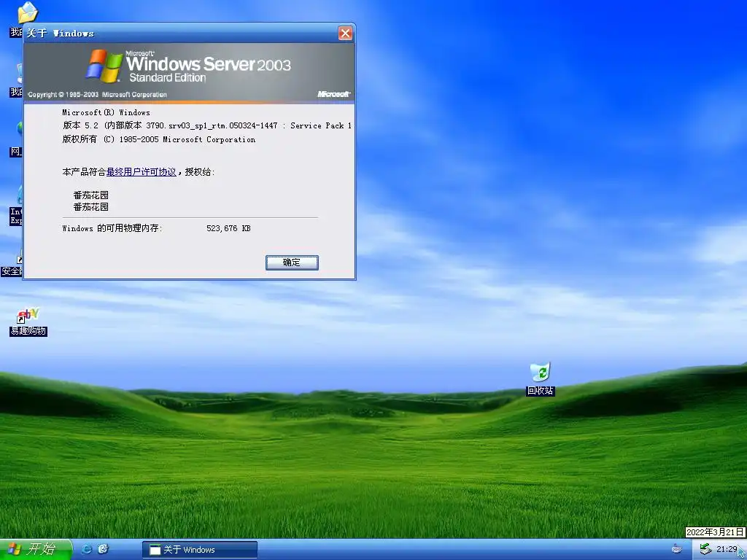Open the 最终用户许可协议 license link
The image size is (747, 560).
141,172
